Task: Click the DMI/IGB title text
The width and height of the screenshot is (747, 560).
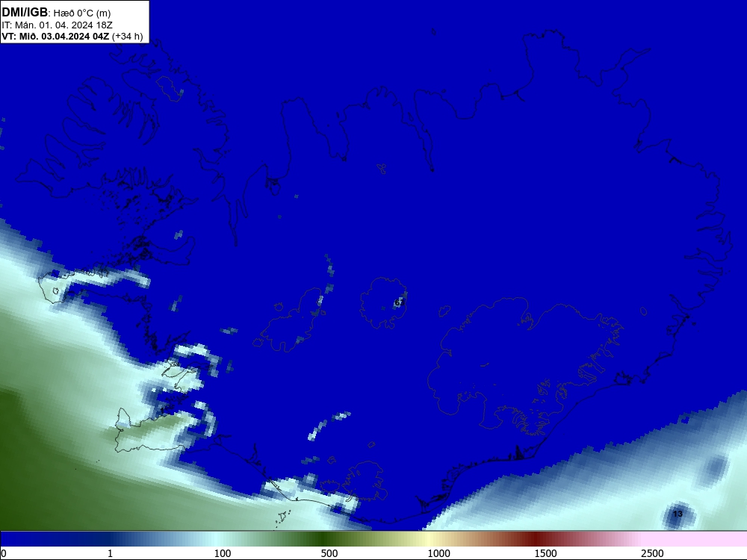Action: [x=25, y=12]
